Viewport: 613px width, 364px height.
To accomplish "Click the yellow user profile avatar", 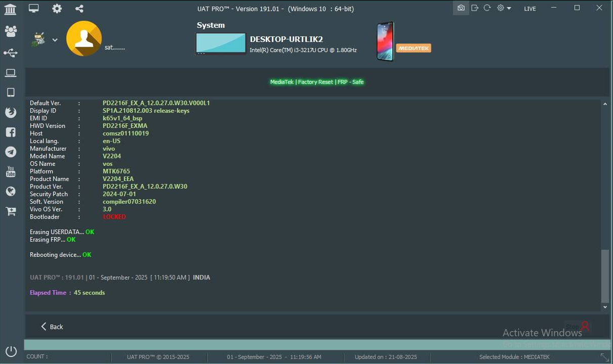I will tap(84, 39).
